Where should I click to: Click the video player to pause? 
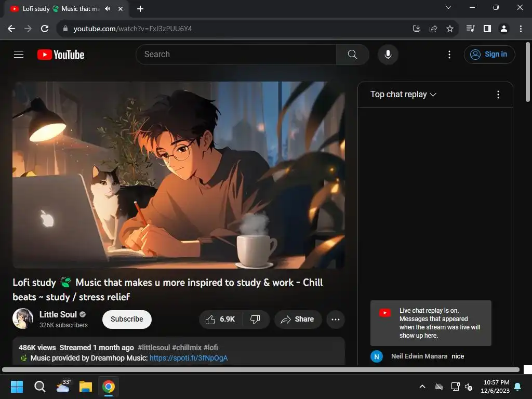[x=179, y=175]
